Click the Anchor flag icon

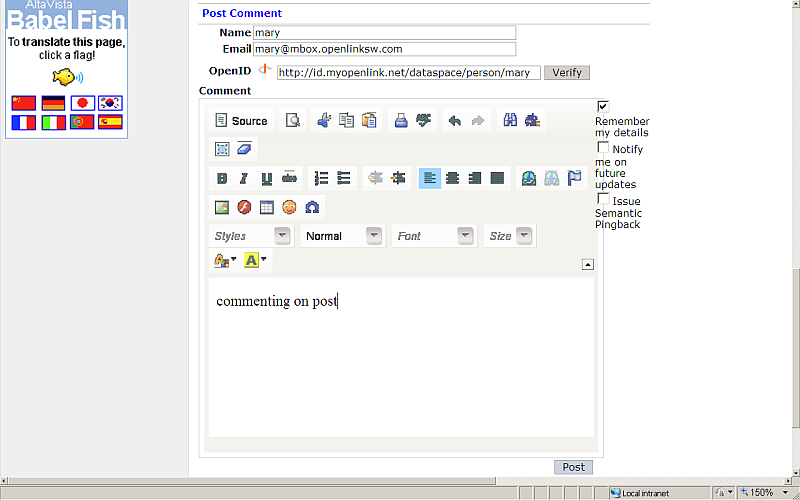point(574,178)
